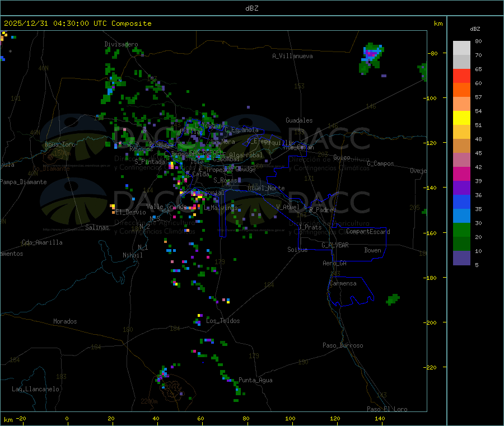Click the Nihuil map label
The image size is (504, 426).
point(133,255)
